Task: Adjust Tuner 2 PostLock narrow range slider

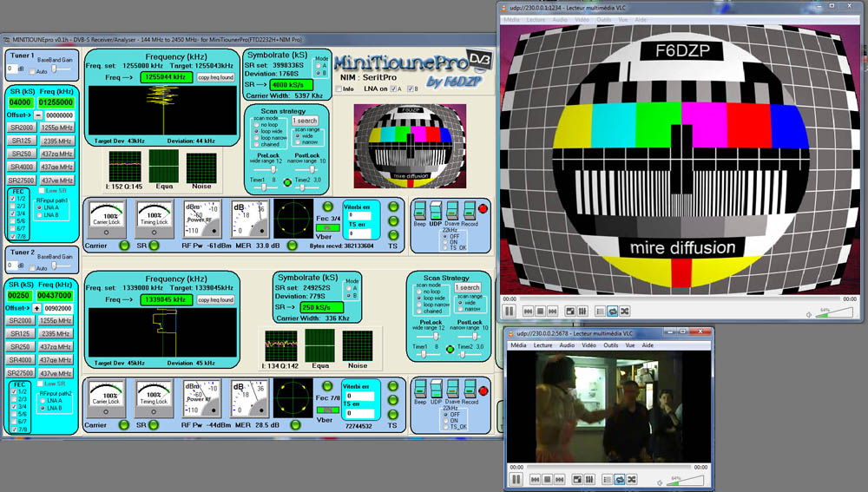Action: coord(469,336)
